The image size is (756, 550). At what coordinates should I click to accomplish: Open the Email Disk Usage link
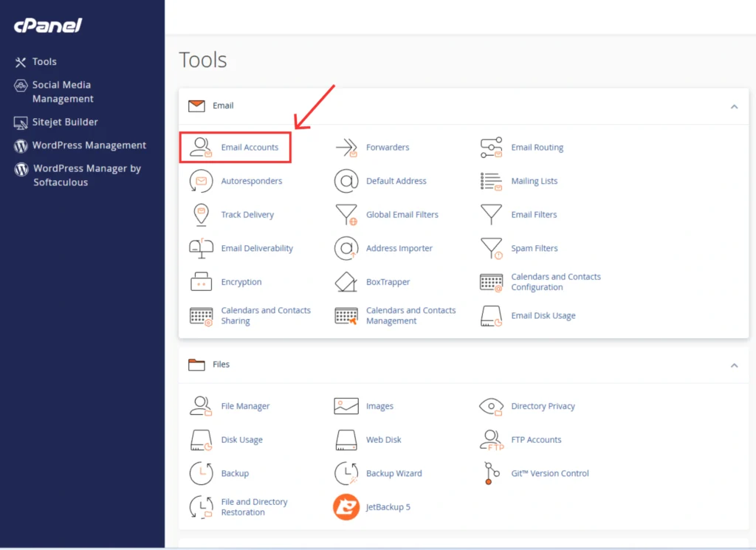click(543, 316)
